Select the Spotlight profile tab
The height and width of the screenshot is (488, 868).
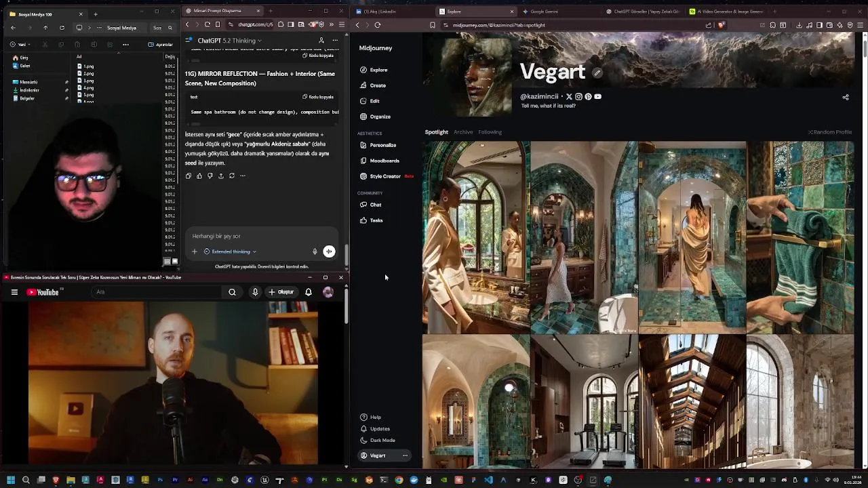click(x=437, y=132)
